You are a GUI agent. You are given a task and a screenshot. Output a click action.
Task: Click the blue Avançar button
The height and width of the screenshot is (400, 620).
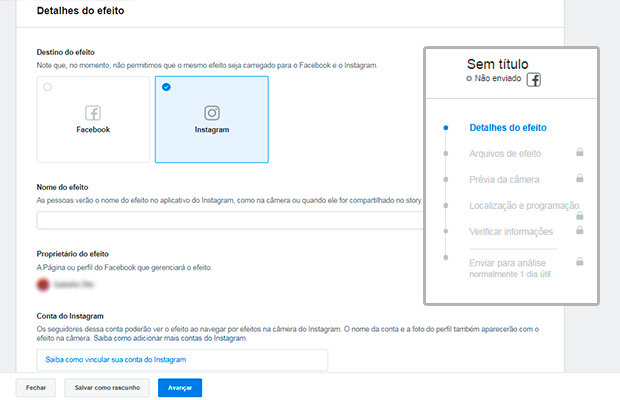pyautogui.click(x=180, y=388)
